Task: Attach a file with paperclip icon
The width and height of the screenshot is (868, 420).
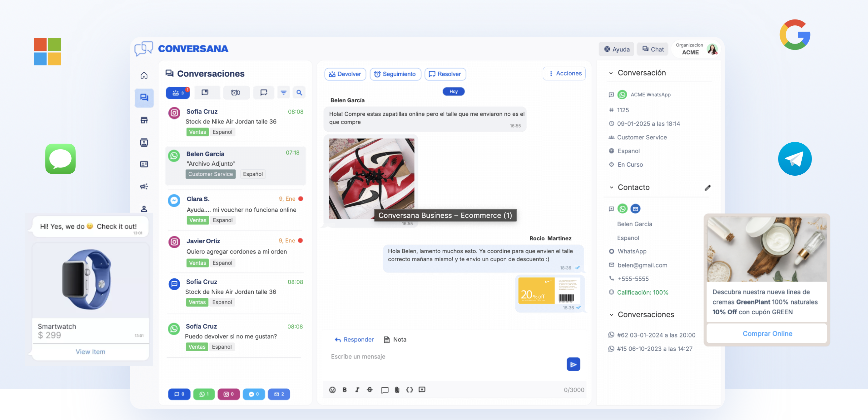Action: coord(397,390)
